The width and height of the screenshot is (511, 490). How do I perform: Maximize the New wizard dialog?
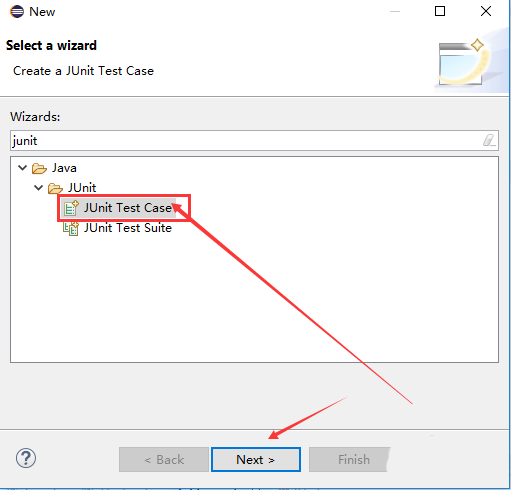pyautogui.click(x=440, y=11)
